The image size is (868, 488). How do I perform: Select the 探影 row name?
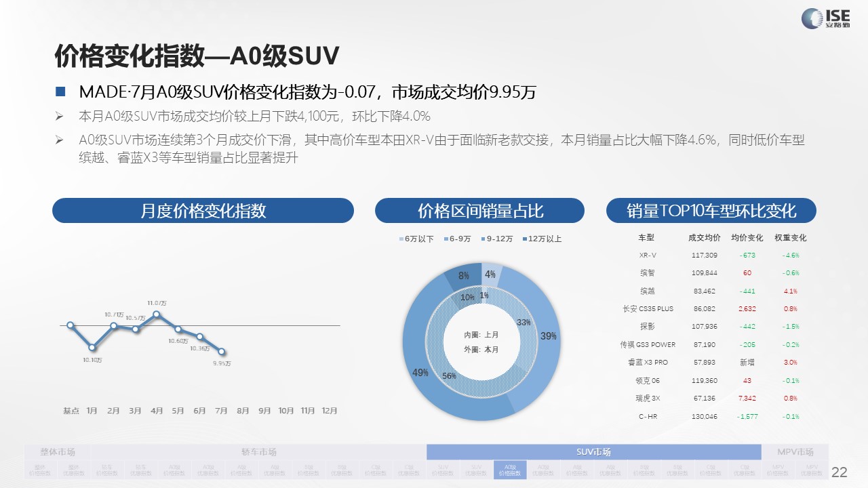[647, 327]
